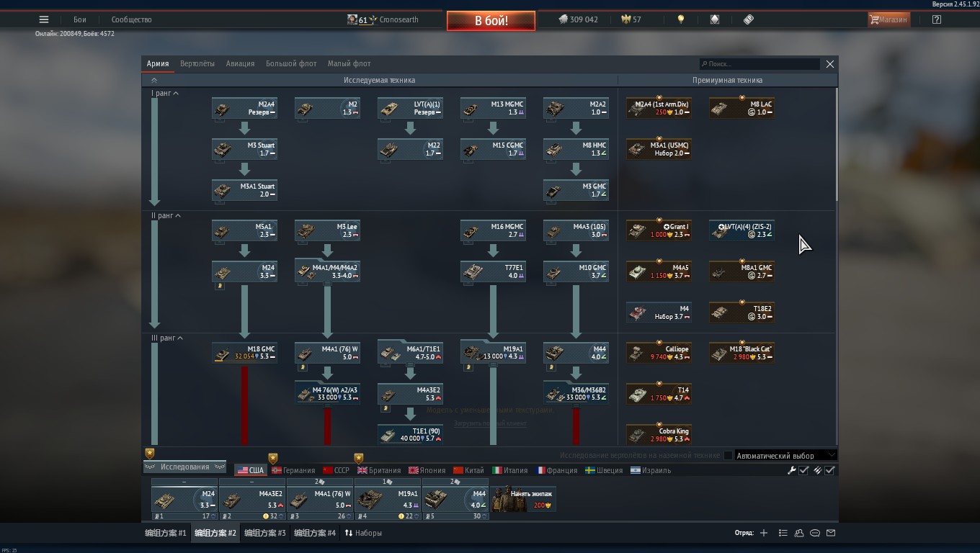Switch to the Малый флот tab

pos(349,63)
